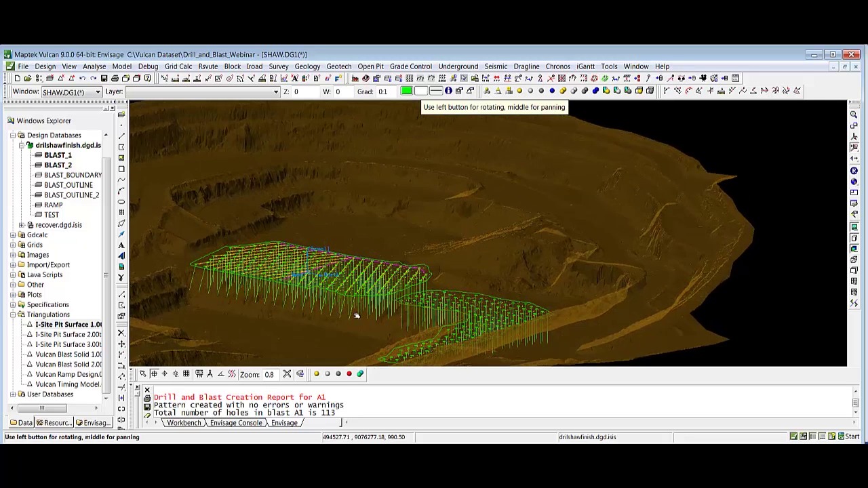Open the Geotech menu
Screen dimensions: 868x488
tap(338, 66)
